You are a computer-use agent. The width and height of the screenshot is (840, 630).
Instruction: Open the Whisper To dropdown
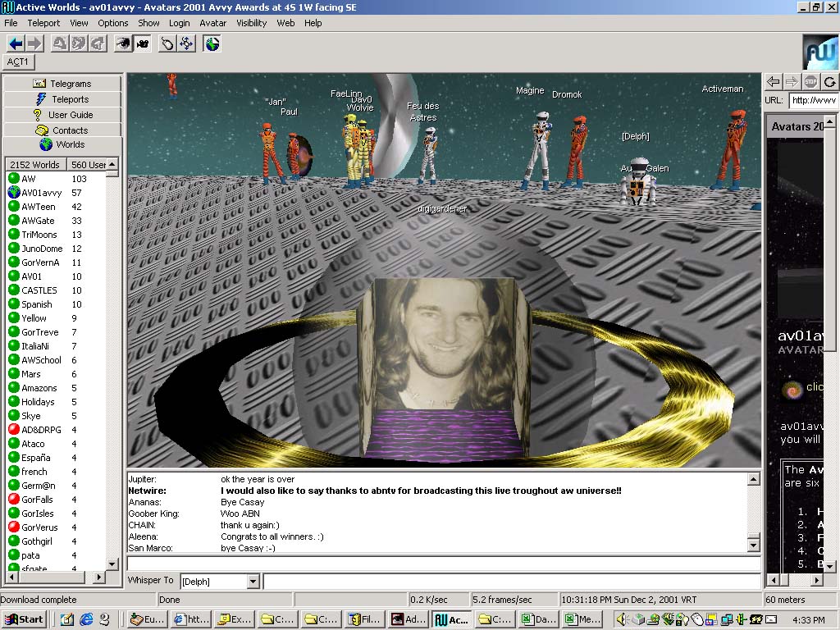[x=253, y=582]
